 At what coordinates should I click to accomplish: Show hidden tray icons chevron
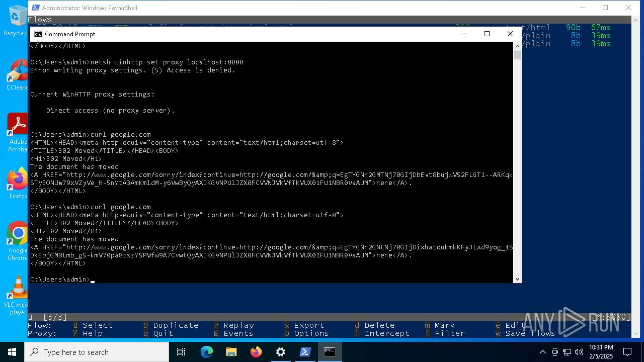click(x=543, y=352)
